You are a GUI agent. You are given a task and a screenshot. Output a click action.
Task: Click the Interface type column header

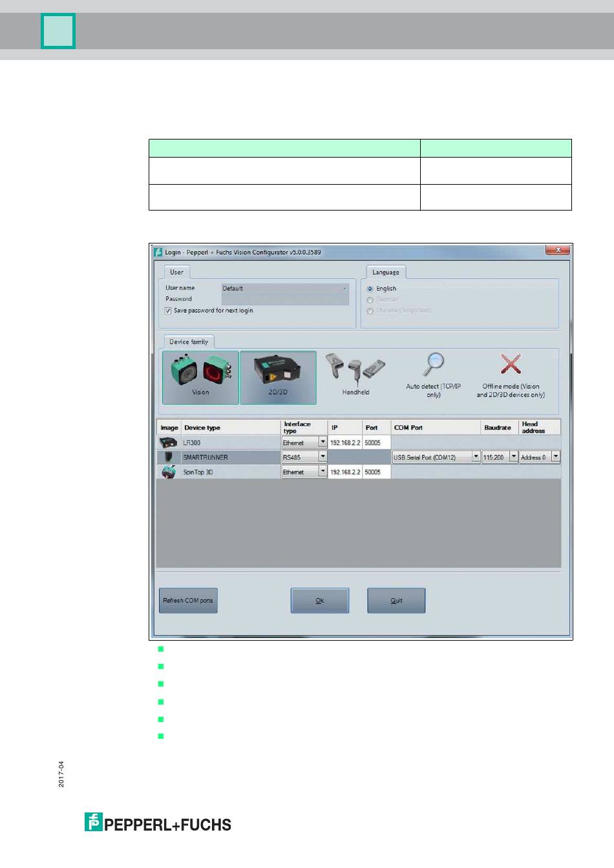(x=304, y=428)
